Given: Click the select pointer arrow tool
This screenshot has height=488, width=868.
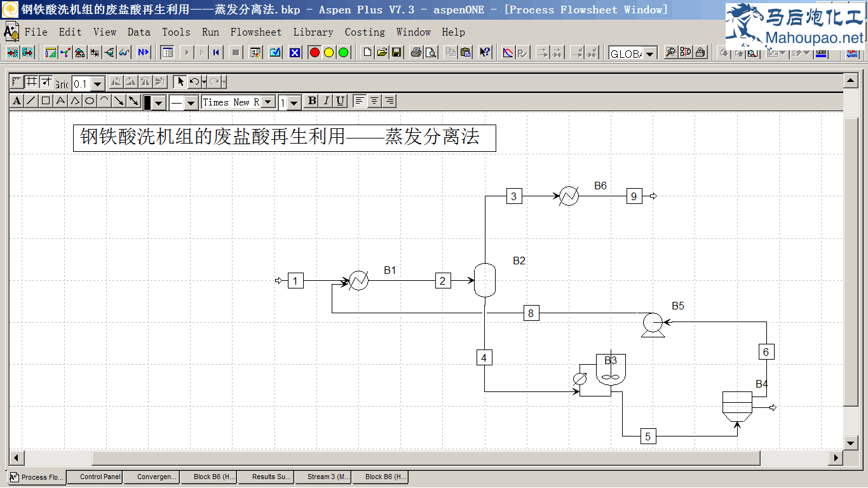Looking at the screenshot, I should tap(180, 82).
